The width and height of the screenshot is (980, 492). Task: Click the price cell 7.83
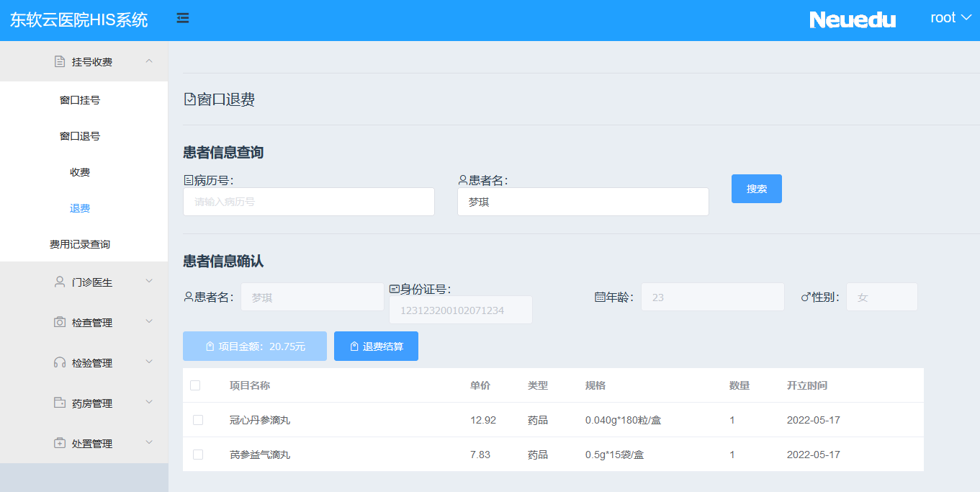(x=480, y=455)
